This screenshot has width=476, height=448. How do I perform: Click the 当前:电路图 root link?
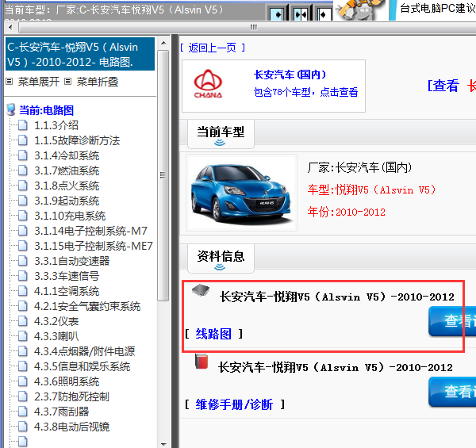47,110
